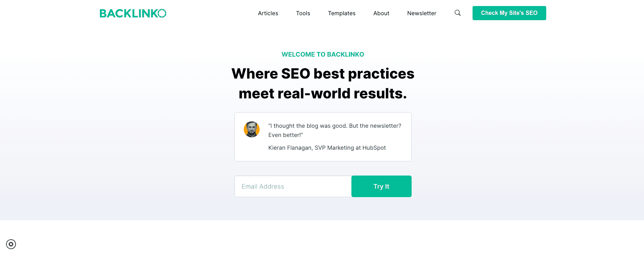Click the "meet real-world results." headline line

click(x=323, y=93)
